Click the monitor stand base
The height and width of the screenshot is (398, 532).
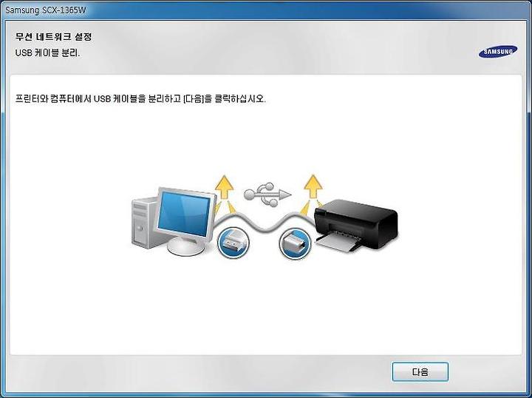click(x=186, y=247)
